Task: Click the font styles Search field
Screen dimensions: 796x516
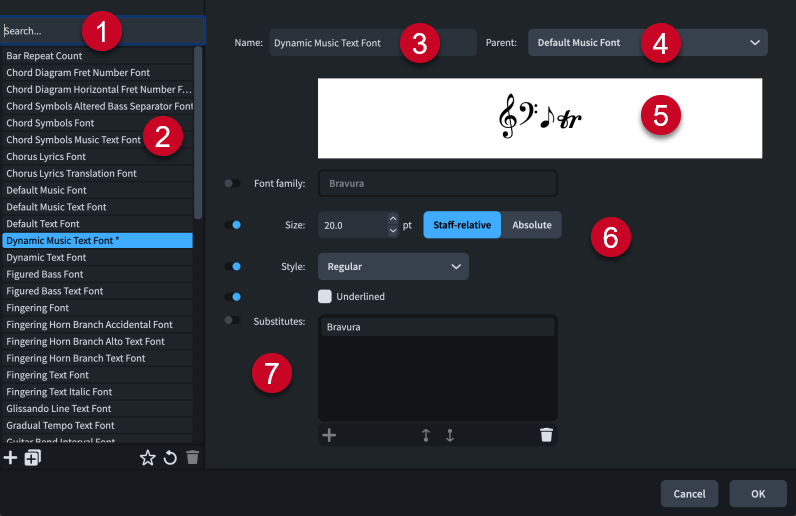Action: coord(103,31)
